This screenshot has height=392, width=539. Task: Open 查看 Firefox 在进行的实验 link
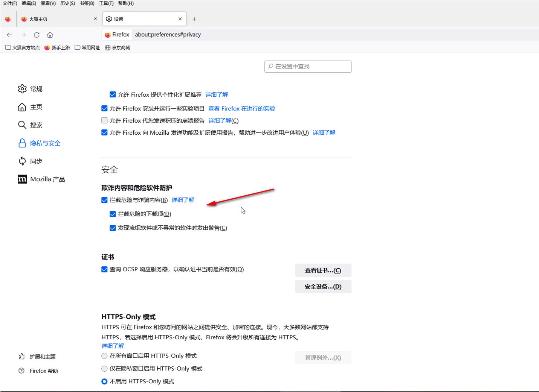[241, 108]
